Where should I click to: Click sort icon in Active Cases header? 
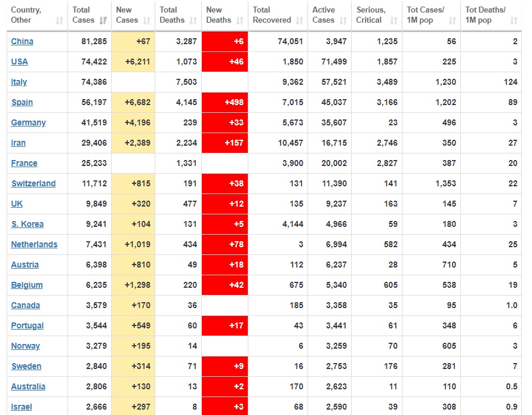343,21
